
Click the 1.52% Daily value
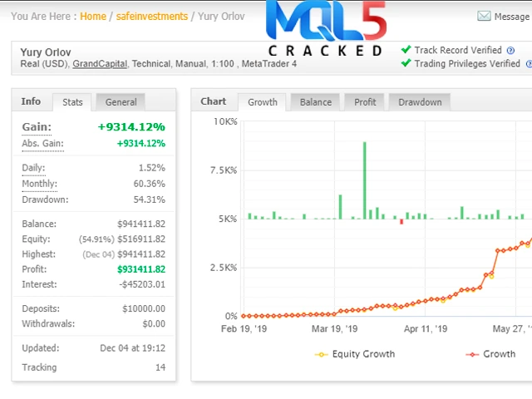152,168
